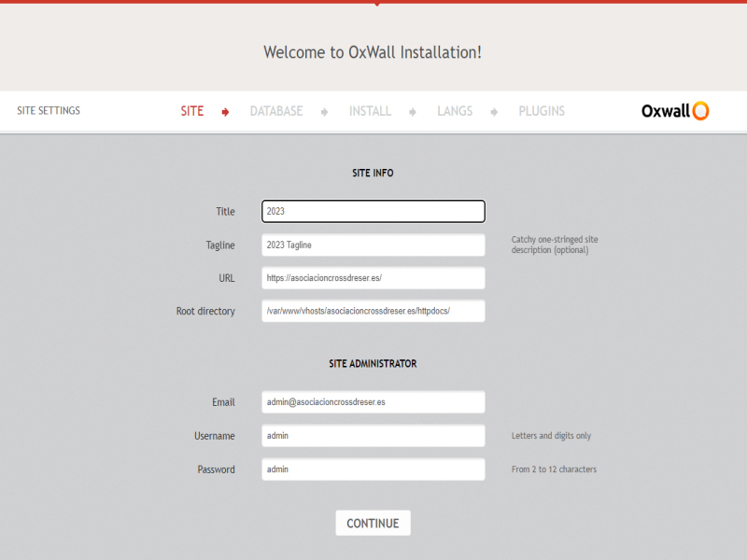Jump to the PLUGINS step
747x560 pixels.
click(542, 111)
